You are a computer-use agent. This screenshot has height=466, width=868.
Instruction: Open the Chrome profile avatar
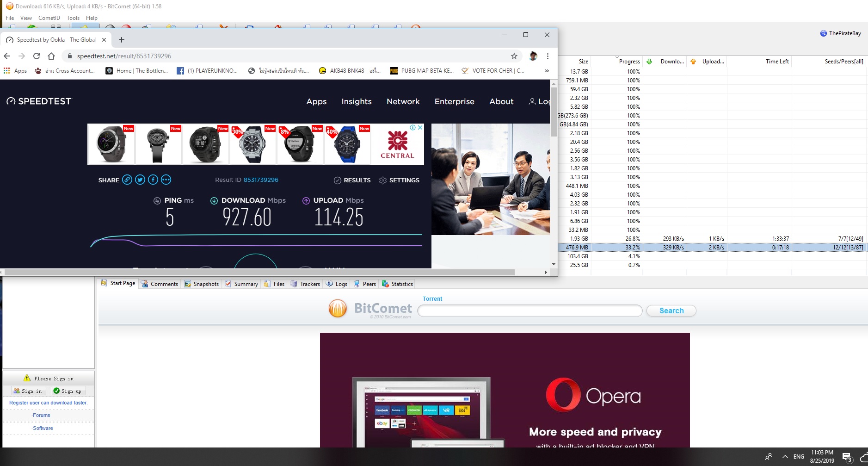tap(533, 56)
